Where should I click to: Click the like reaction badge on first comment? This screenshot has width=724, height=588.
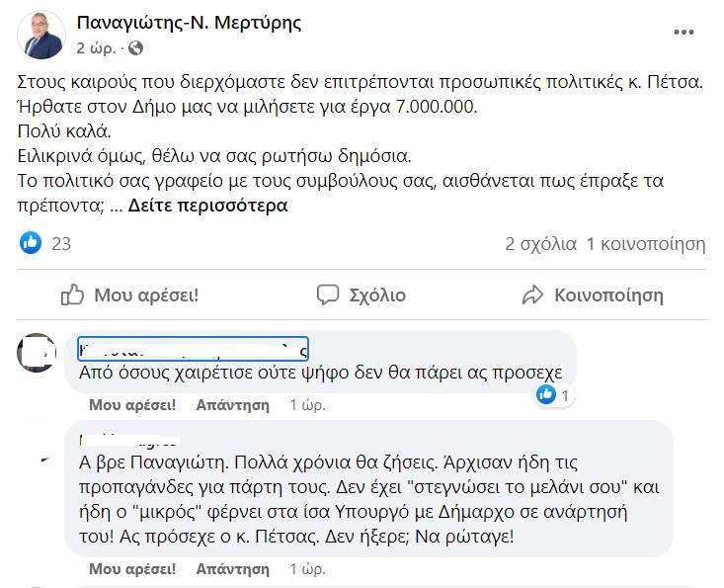pos(554,395)
